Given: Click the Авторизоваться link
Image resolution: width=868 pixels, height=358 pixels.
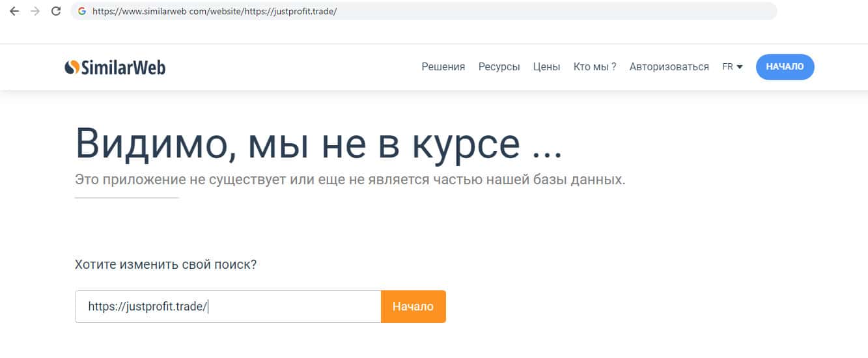Looking at the screenshot, I should pos(669,66).
